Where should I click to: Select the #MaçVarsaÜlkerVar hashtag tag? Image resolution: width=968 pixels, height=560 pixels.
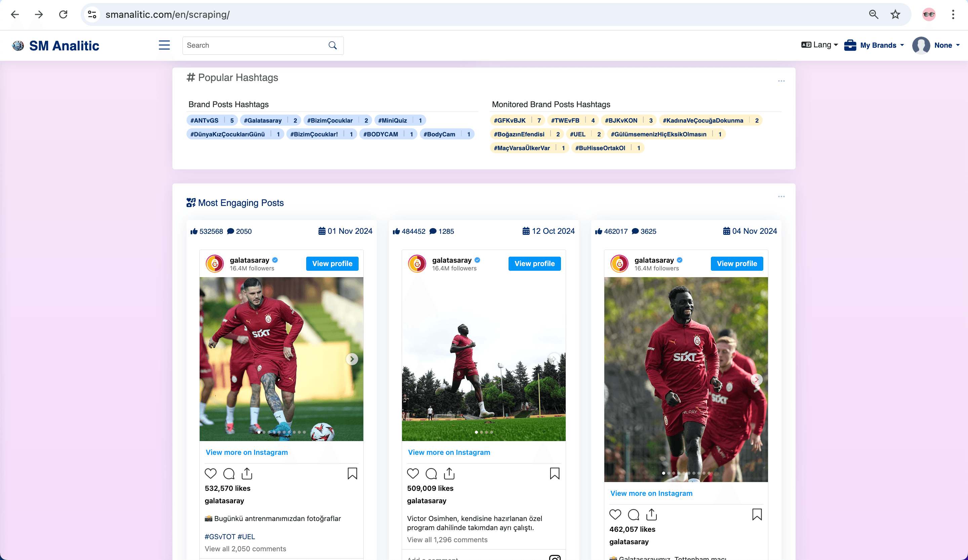[530, 148]
